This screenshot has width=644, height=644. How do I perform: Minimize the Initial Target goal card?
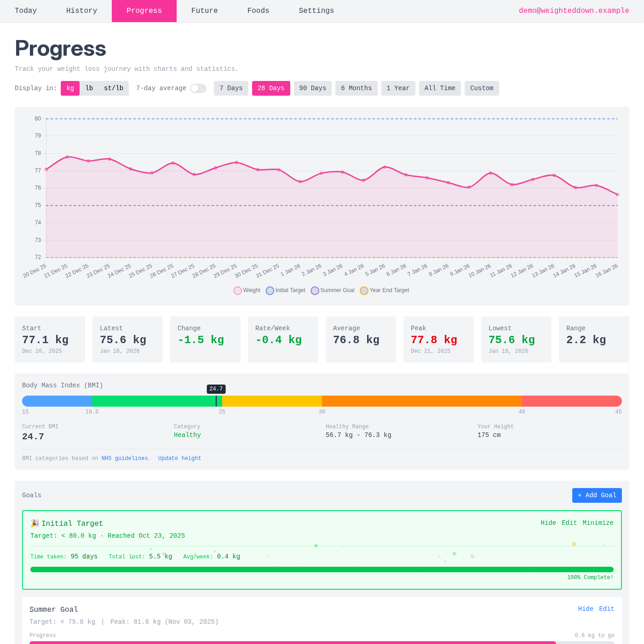(598, 523)
